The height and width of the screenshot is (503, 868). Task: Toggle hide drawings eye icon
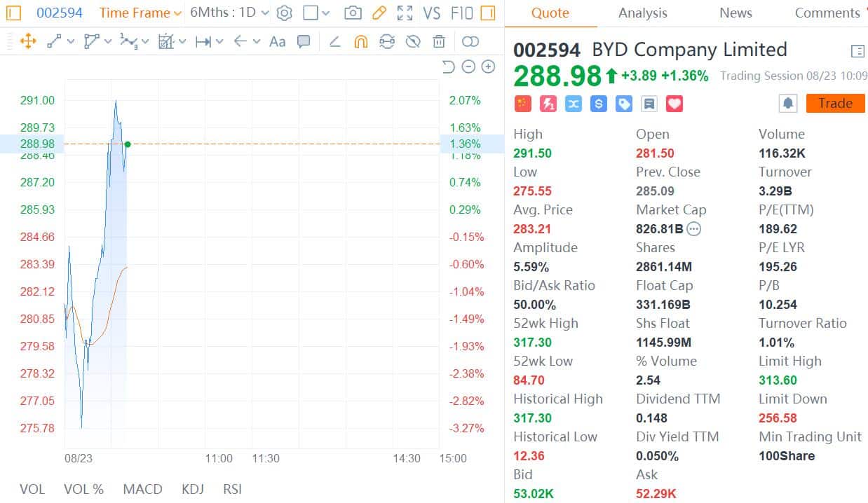click(413, 41)
